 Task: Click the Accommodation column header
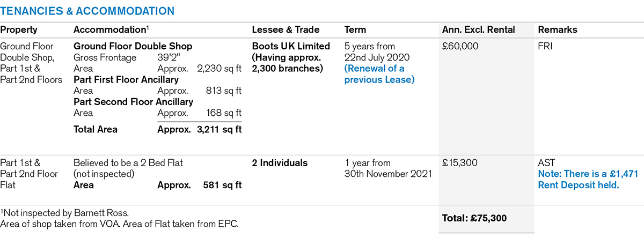[x=110, y=30]
